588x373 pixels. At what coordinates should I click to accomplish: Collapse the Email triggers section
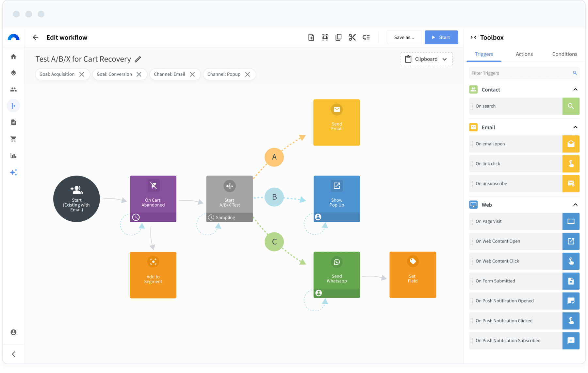pyautogui.click(x=575, y=127)
